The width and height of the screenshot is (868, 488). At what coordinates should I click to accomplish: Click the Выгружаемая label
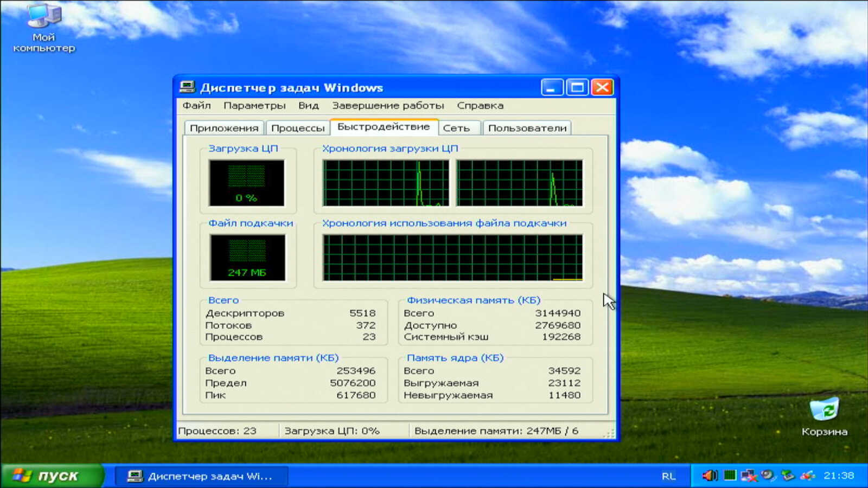pos(441,383)
